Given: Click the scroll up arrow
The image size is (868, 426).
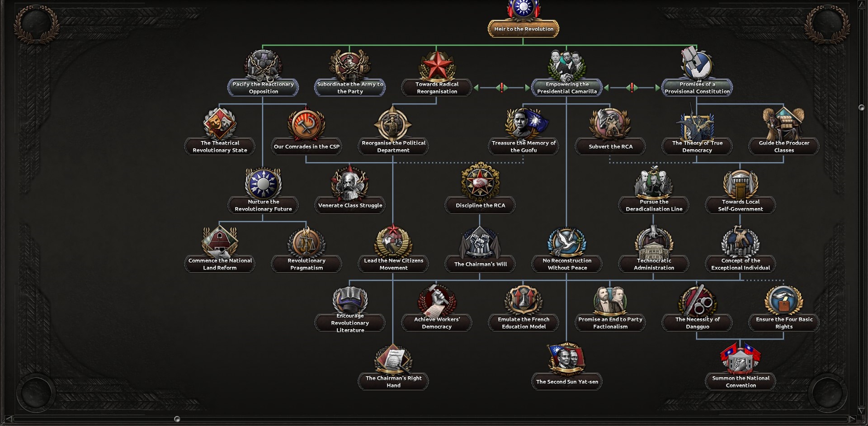Looking at the screenshot, I should click(861, 5).
